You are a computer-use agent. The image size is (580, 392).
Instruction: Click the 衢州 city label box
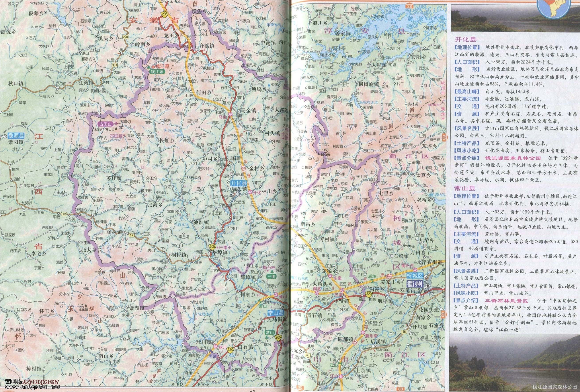415,284
